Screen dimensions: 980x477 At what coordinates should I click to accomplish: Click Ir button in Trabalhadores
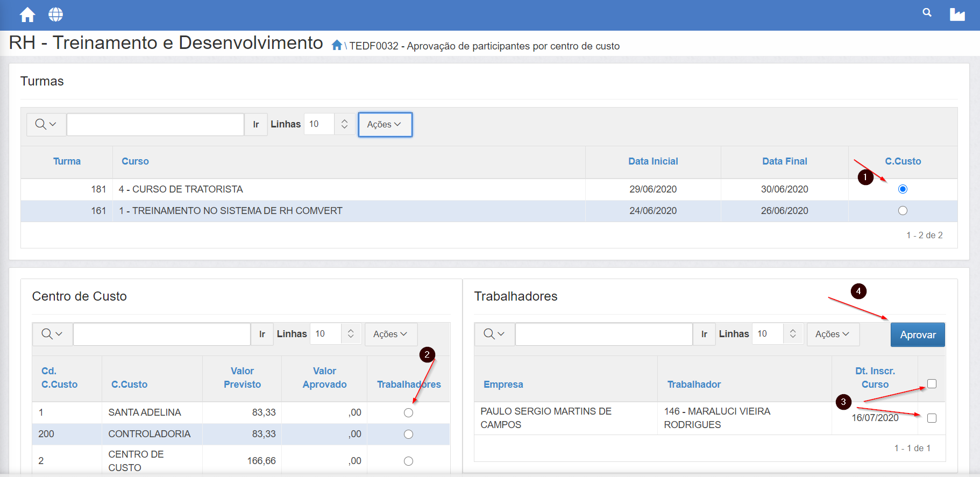[x=705, y=334]
